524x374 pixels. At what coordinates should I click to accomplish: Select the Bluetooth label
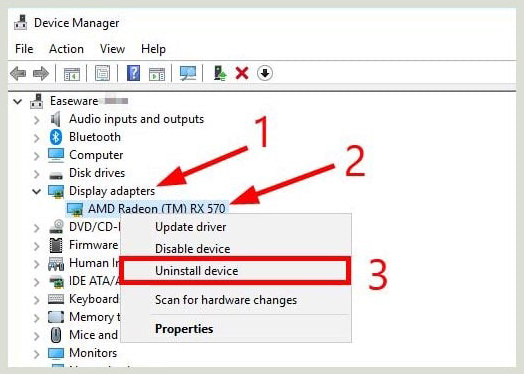95,137
